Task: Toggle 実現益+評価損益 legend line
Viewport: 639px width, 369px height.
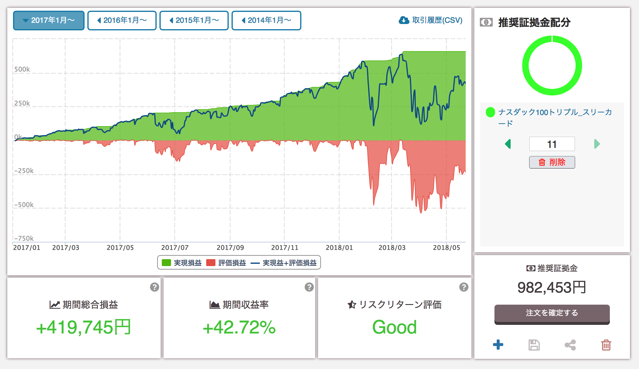Action: [284, 263]
